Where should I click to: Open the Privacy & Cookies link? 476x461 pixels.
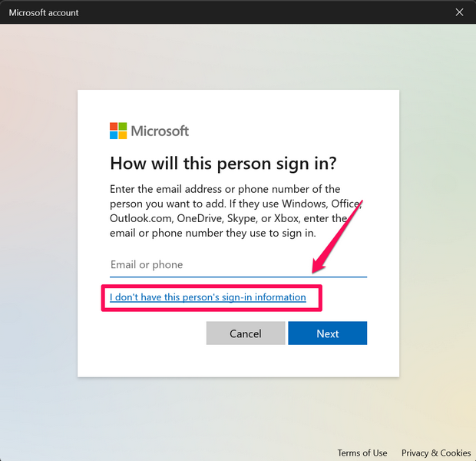pyautogui.click(x=436, y=453)
